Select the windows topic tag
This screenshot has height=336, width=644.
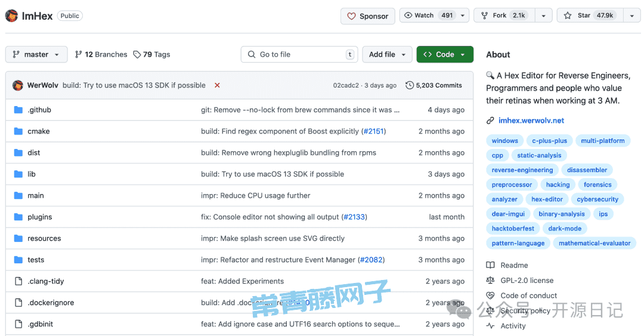tap(505, 141)
